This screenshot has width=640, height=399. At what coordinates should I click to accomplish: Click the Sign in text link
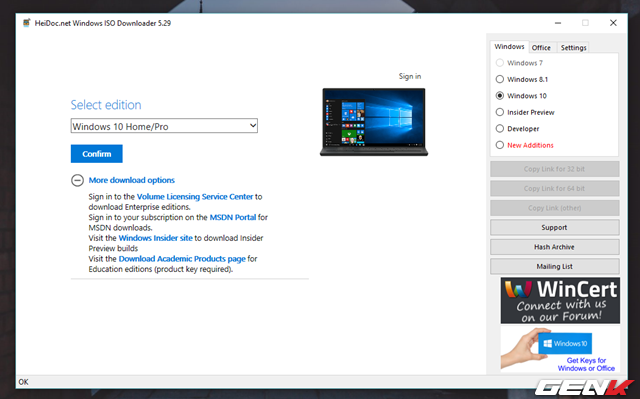pos(410,76)
